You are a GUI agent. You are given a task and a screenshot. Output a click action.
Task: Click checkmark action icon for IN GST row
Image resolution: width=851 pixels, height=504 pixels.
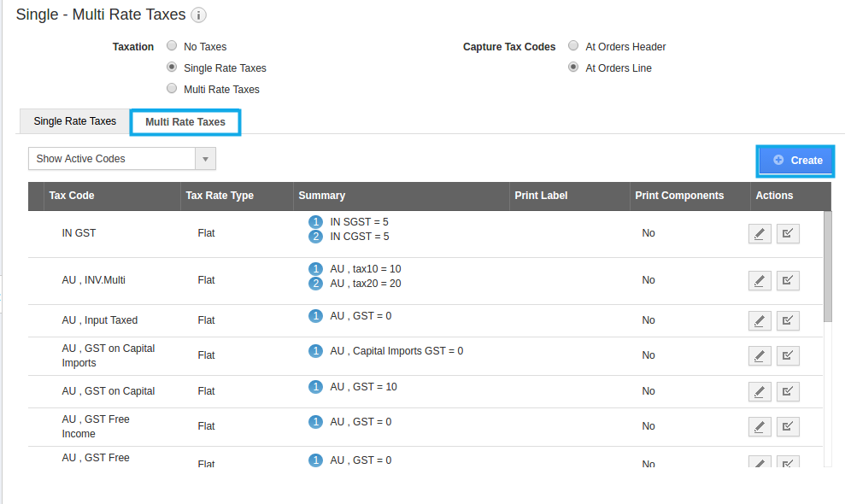(788, 233)
